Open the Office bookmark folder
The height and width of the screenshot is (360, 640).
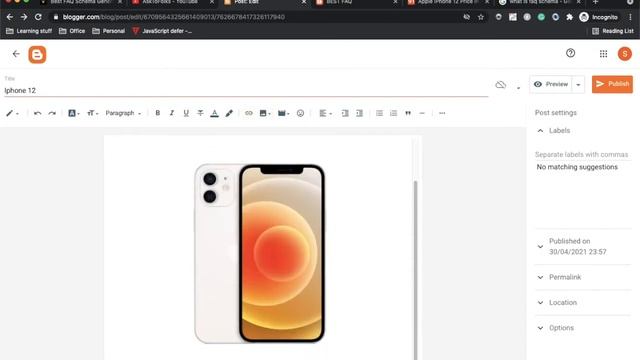[x=72, y=31]
